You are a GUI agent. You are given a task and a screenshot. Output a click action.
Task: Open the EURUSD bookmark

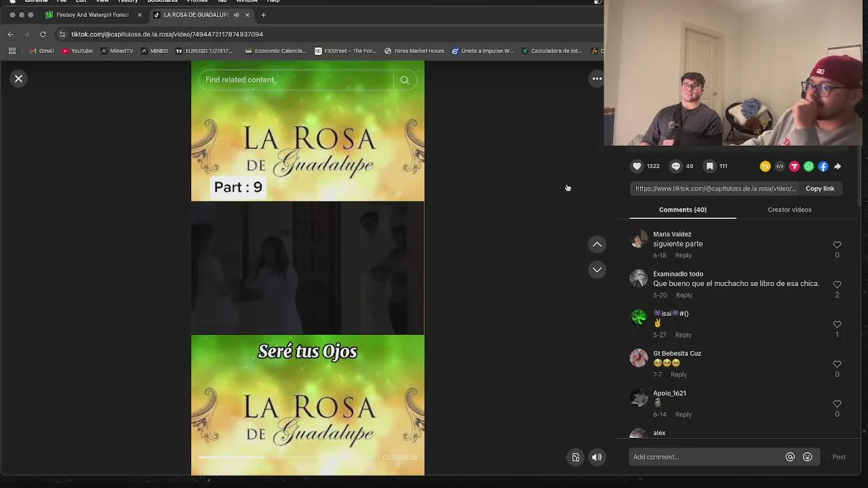(204, 51)
